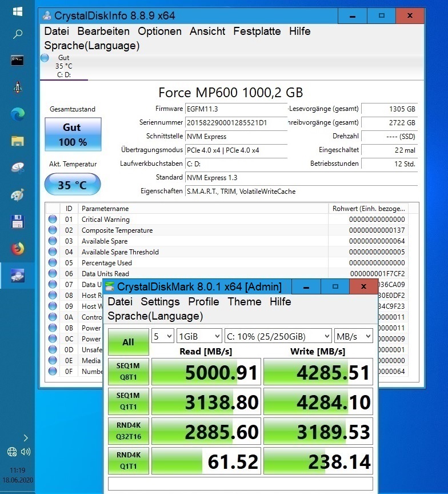
Task: Open the paint palette taskbar icon
Action: [x=18, y=195]
